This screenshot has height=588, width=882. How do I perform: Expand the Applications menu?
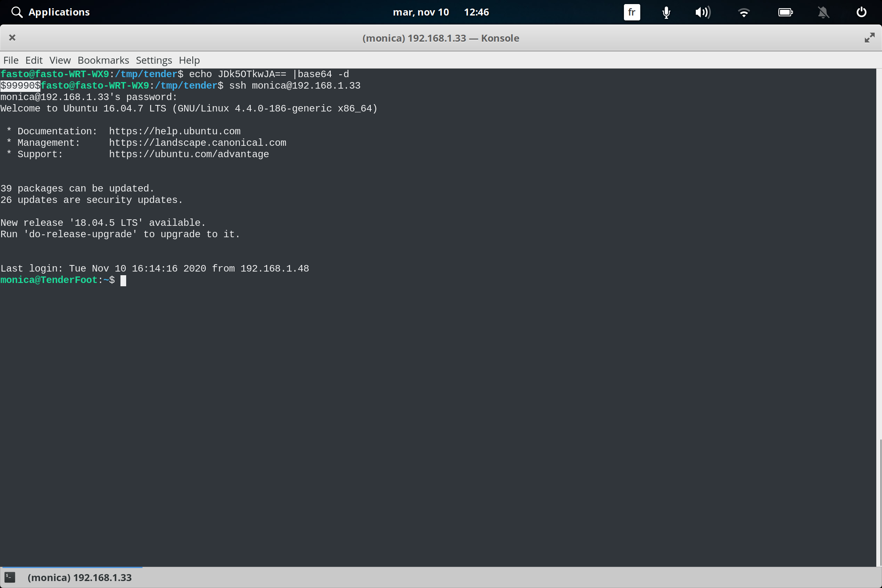[59, 12]
